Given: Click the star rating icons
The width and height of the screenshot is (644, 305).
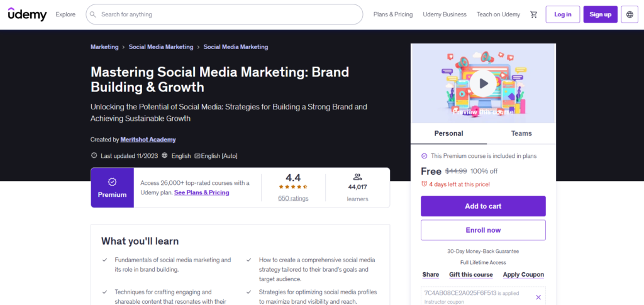Looking at the screenshot, I should coord(293,187).
